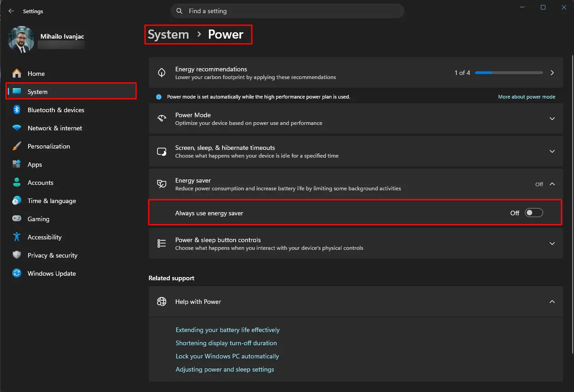Click the Privacy & security shield icon

(x=17, y=255)
